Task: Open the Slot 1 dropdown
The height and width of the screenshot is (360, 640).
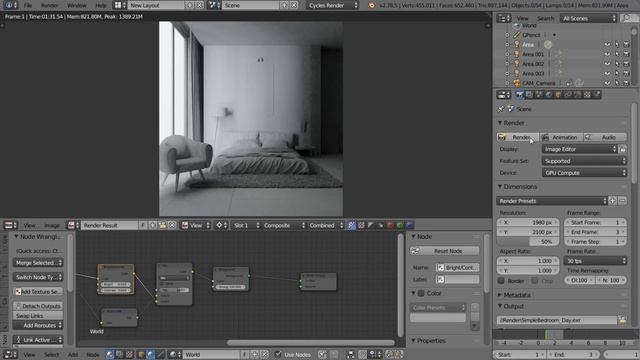Action: (x=246, y=225)
